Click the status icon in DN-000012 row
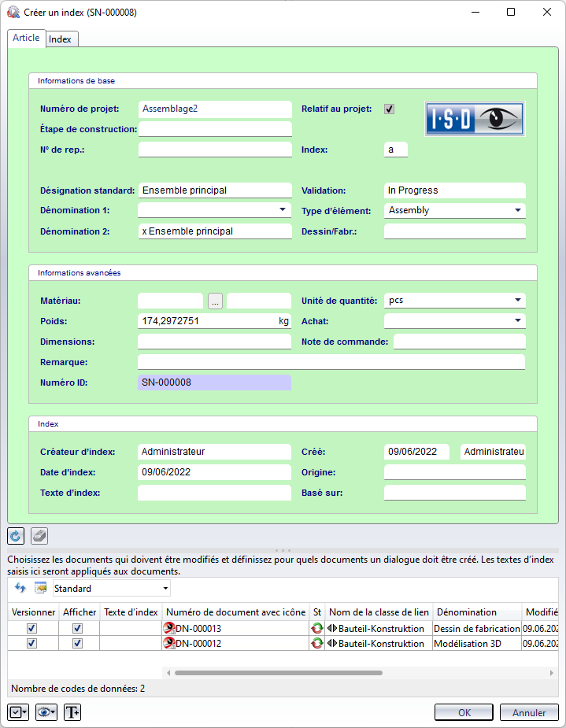The width and height of the screenshot is (566, 728). [316, 644]
